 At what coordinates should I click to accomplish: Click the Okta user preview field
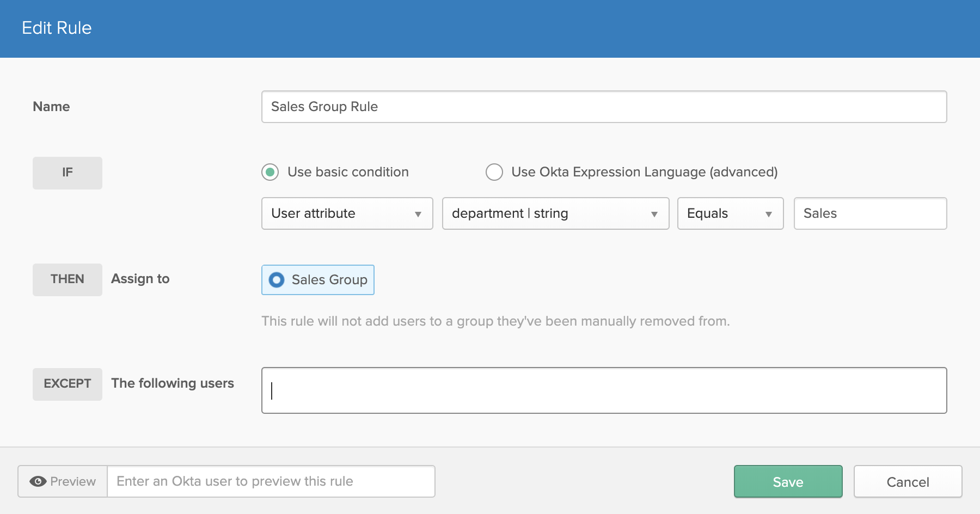tap(271, 481)
